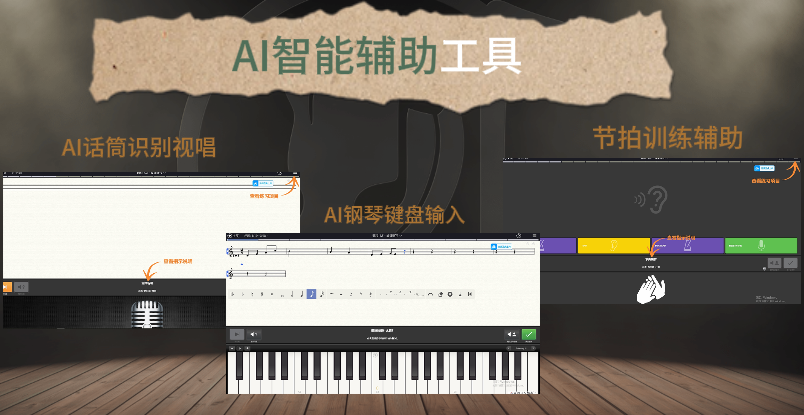
Task: Click the ear with question mark icon
Action: (651, 200)
